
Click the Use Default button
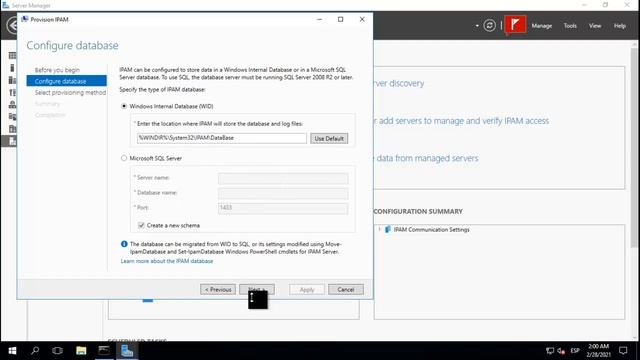tap(329, 138)
